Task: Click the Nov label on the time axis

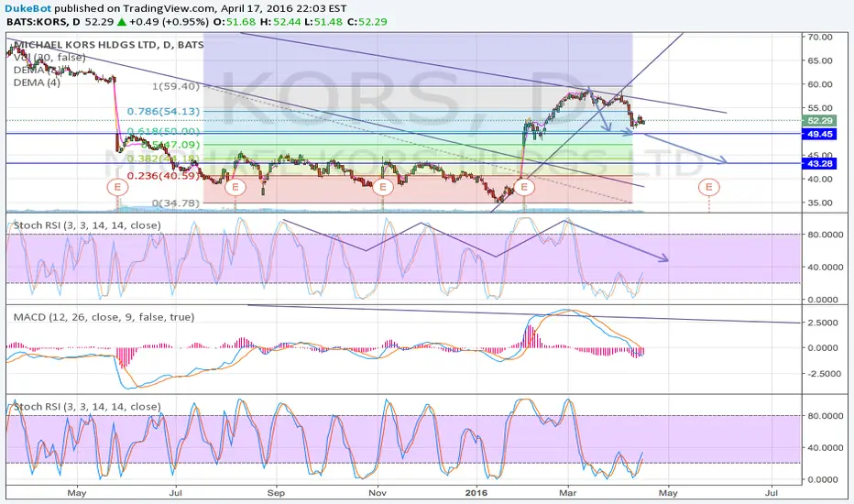Action: tap(378, 493)
